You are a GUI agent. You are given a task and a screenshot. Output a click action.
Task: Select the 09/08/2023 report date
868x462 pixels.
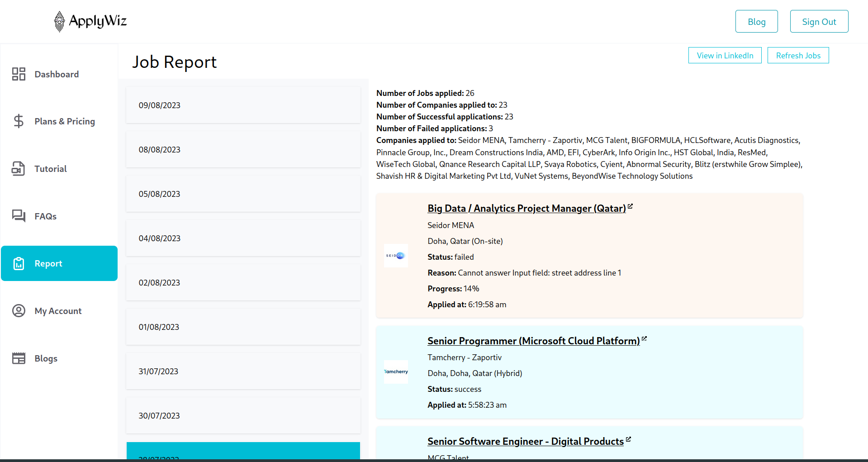click(243, 105)
